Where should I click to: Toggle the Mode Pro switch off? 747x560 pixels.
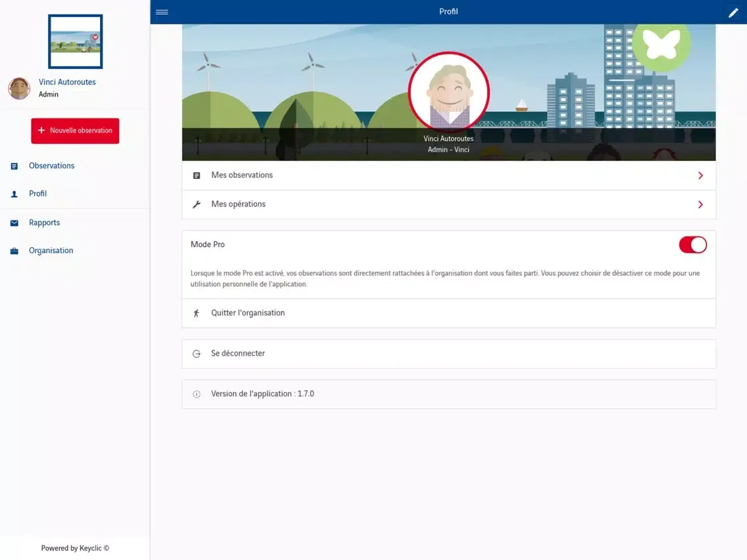pos(692,245)
